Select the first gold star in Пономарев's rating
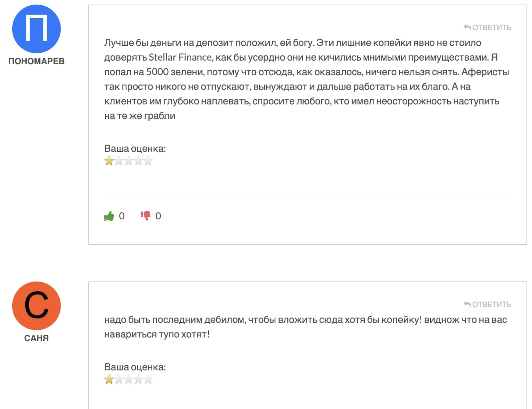Screen dimensions: 532x409 pyautogui.click(x=109, y=161)
